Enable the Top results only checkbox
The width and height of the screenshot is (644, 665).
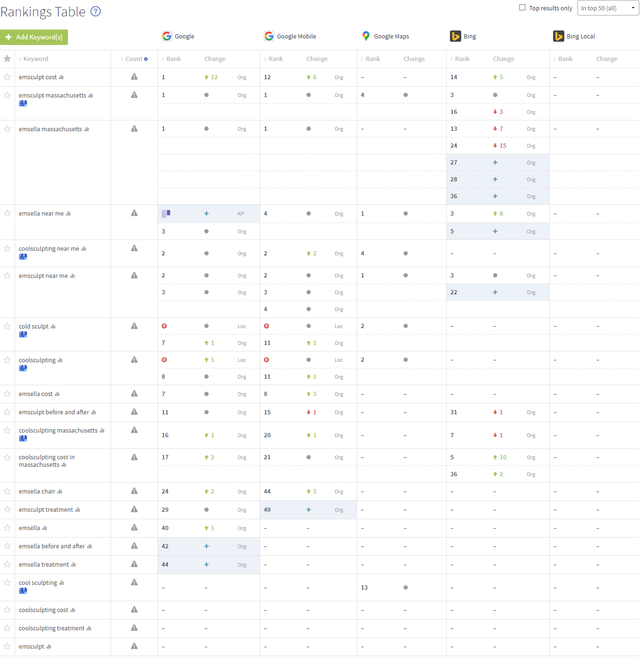522,7
